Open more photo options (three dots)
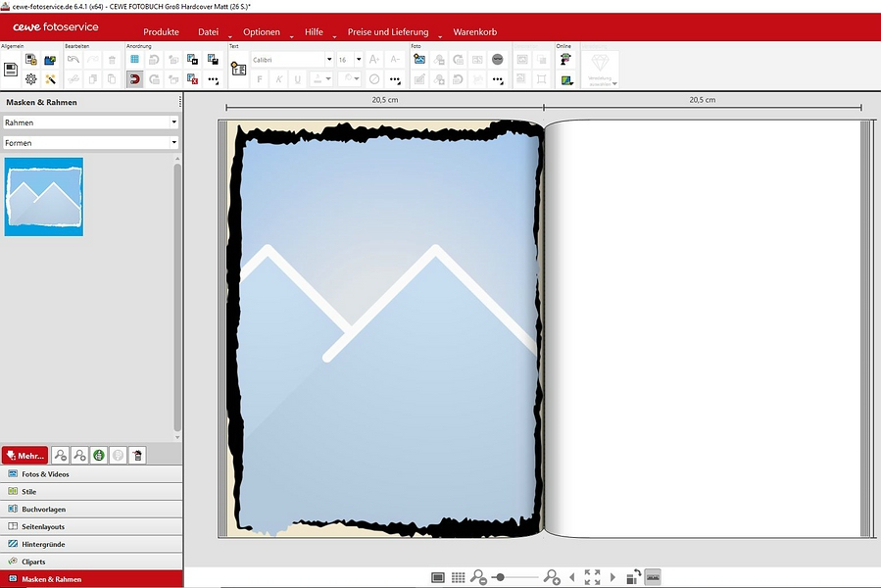Viewport: 881px width, 588px height. [497, 79]
